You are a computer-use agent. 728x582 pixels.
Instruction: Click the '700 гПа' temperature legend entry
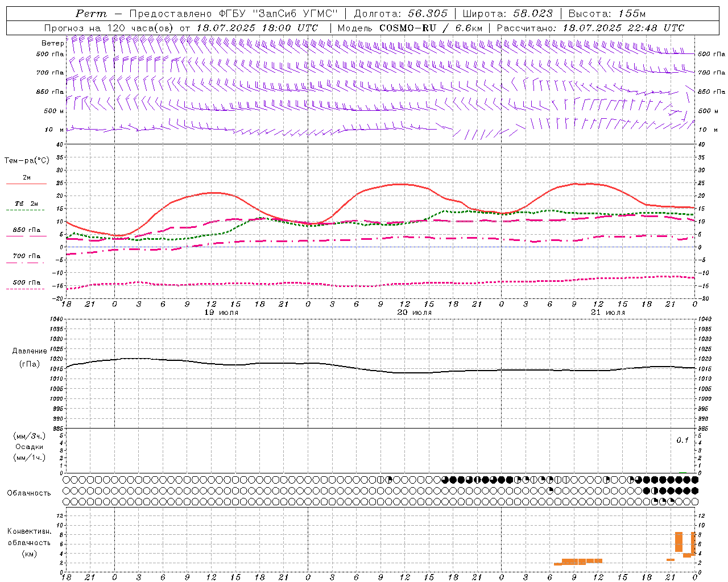(x=27, y=256)
